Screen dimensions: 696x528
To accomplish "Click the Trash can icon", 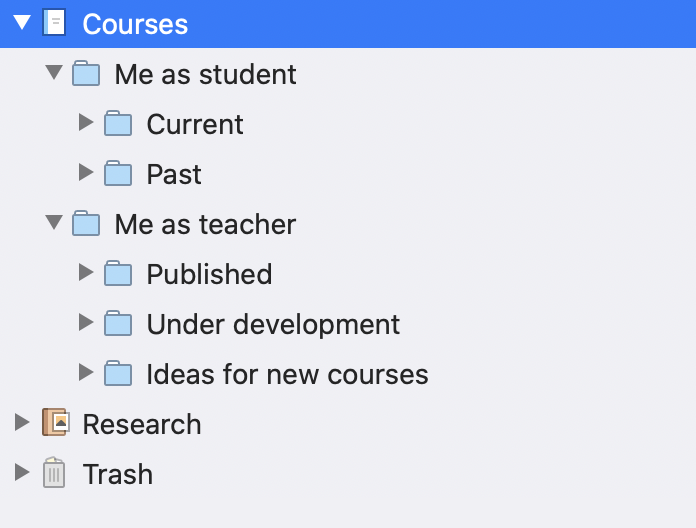I will click(x=54, y=473).
